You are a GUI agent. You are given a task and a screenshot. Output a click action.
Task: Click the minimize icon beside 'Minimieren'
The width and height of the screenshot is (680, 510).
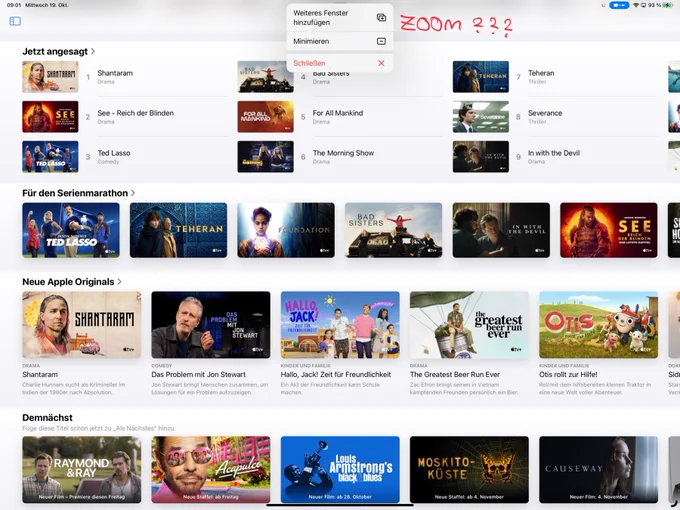381,41
